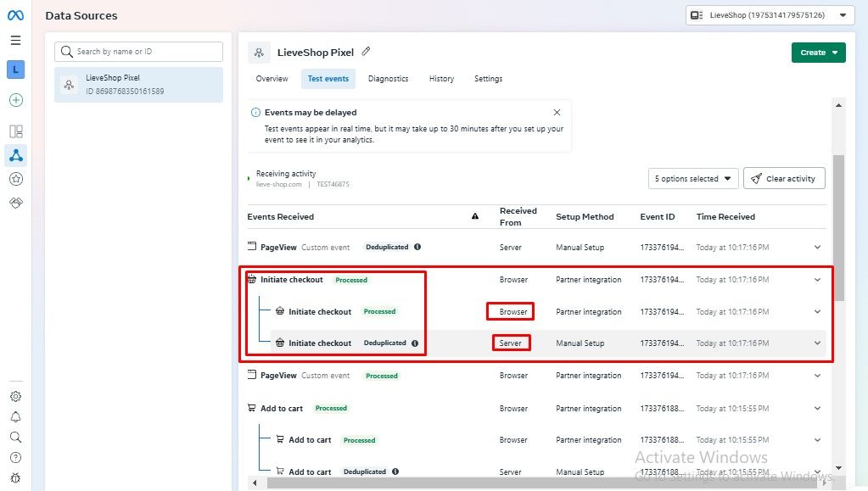This screenshot has height=491, width=868.
Task: Click the Event ID column header
Action: pyautogui.click(x=657, y=216)
